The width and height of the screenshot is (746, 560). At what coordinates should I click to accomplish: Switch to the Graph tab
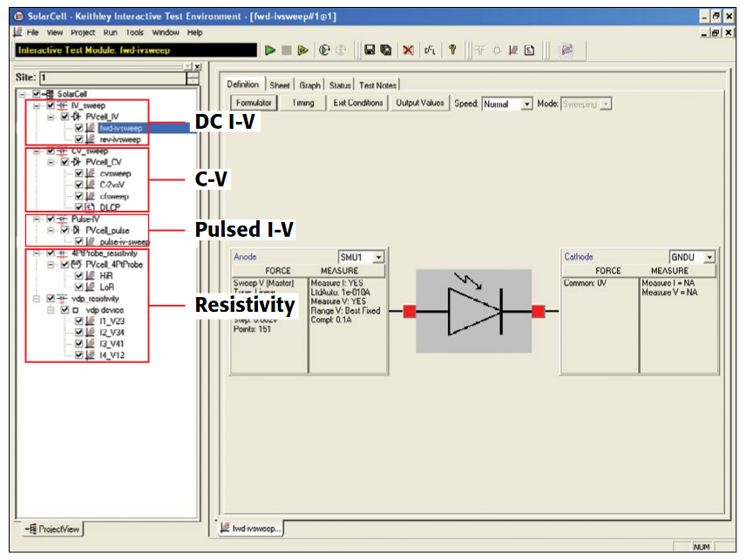[x=309, y=85]
